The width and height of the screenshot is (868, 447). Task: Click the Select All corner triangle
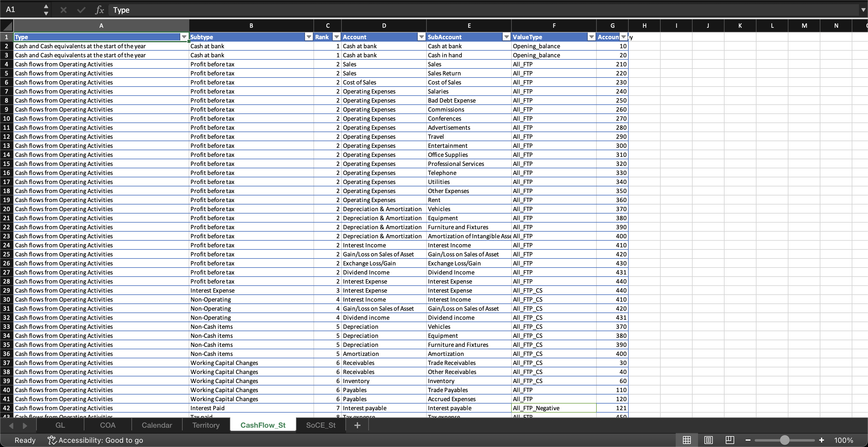[7, 26]
